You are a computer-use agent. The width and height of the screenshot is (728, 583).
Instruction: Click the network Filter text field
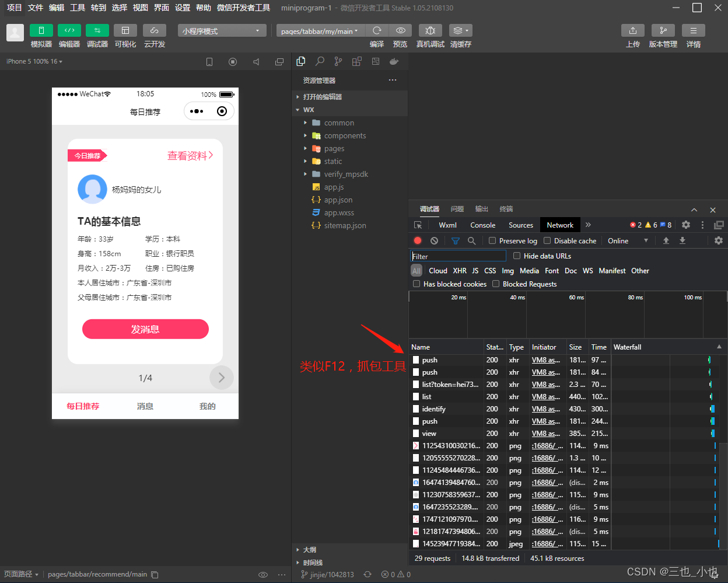pos(458,256)
